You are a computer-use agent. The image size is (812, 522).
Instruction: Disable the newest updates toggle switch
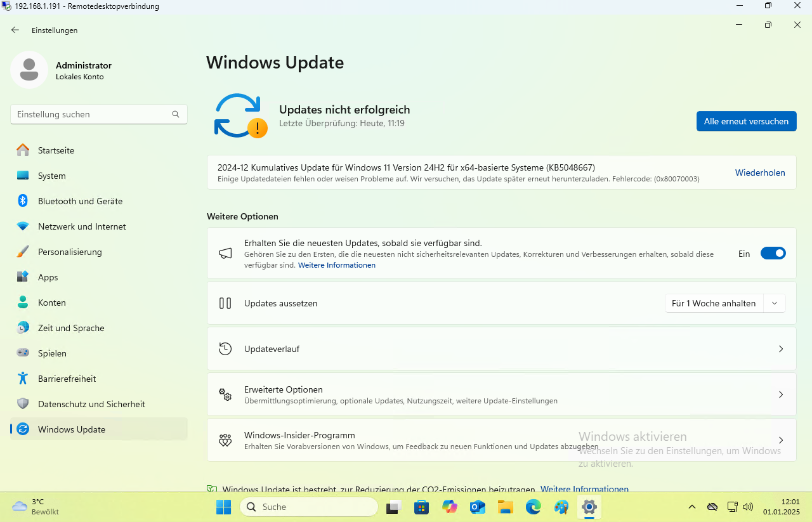(x=773, y=254)
